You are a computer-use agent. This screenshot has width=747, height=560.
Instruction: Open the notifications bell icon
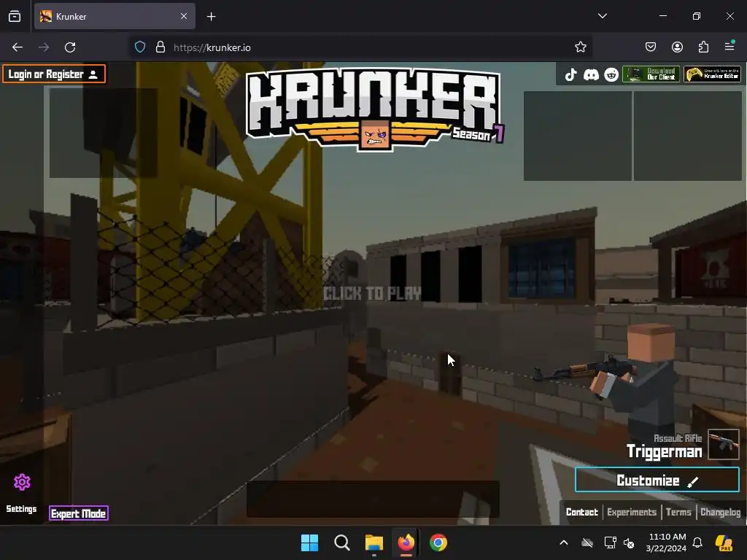697,542
